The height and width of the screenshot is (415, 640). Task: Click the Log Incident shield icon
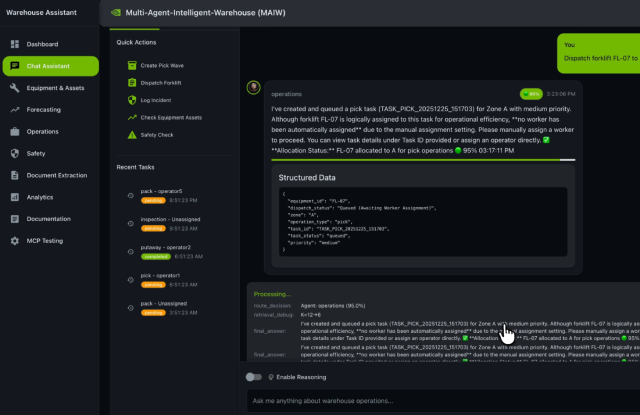coord(131,100)
